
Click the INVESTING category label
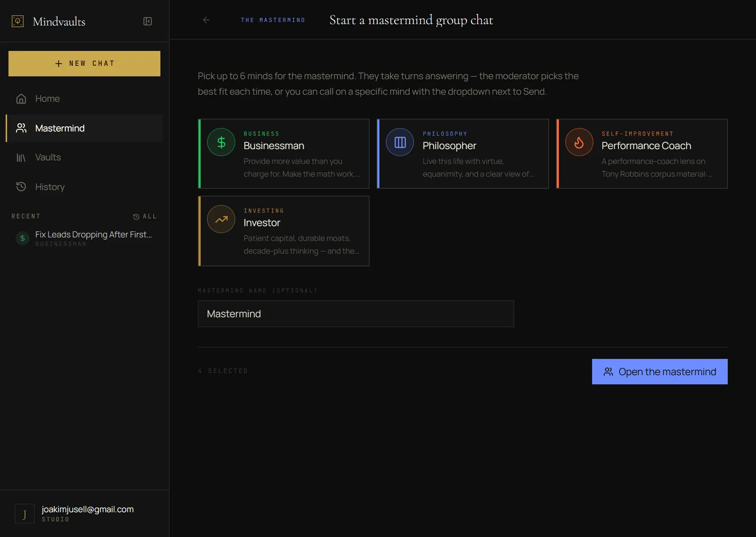[264, 211]
